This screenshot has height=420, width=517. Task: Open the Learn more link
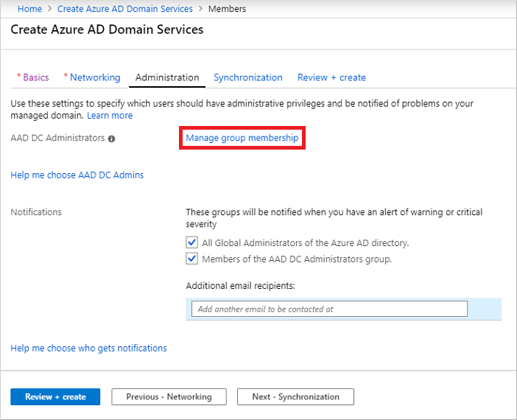110,116
